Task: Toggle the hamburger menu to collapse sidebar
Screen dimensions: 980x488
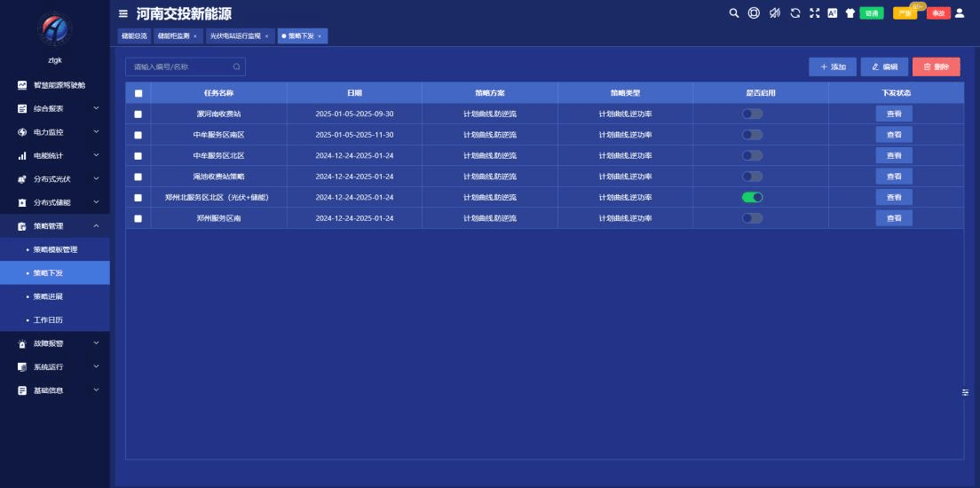Action: [x=123, y=13]
